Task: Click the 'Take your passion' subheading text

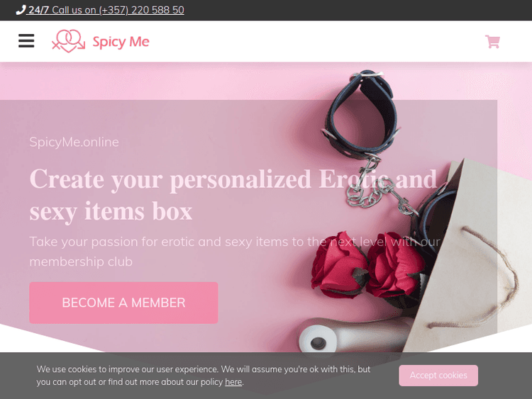Action: coord(235,252)
